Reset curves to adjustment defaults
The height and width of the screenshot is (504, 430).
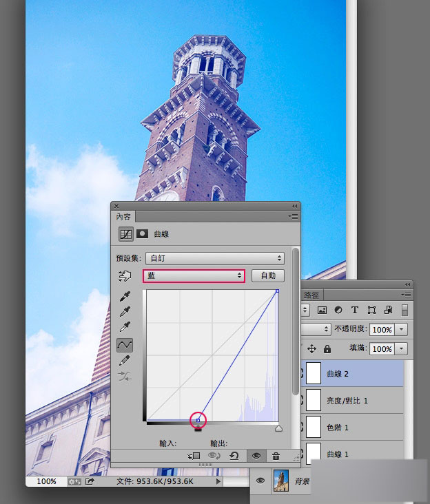234,456
